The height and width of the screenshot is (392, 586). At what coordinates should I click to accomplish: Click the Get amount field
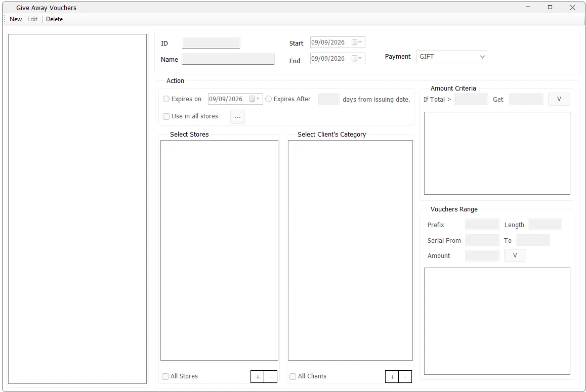(x=526, y=99)
